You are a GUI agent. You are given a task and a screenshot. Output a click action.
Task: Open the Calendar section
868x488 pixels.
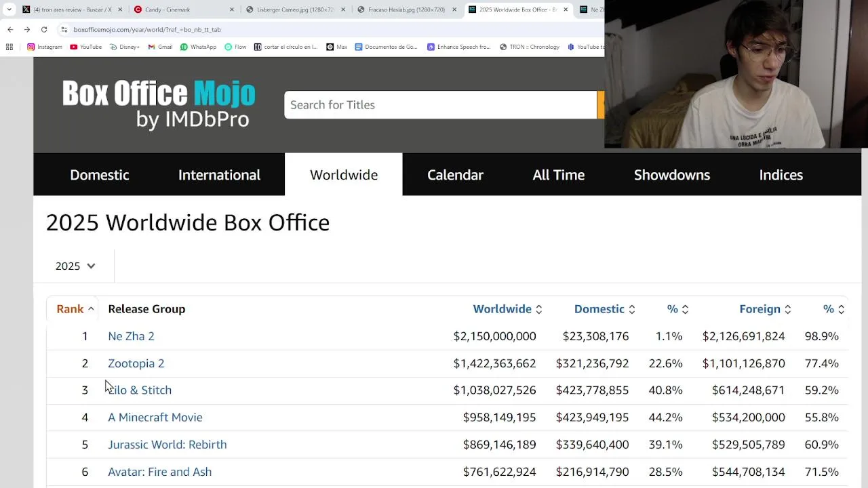point(455,175)
